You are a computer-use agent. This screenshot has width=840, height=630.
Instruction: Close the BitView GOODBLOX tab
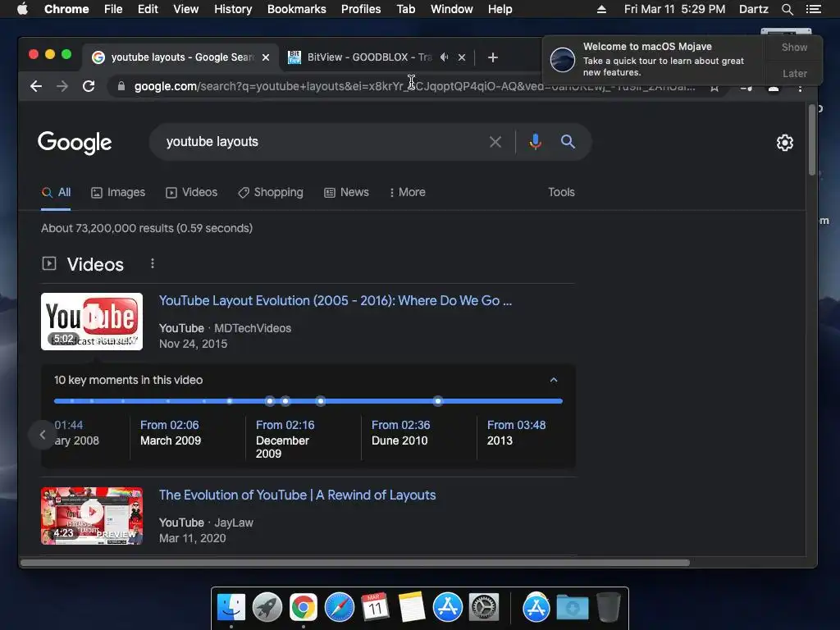462,57
